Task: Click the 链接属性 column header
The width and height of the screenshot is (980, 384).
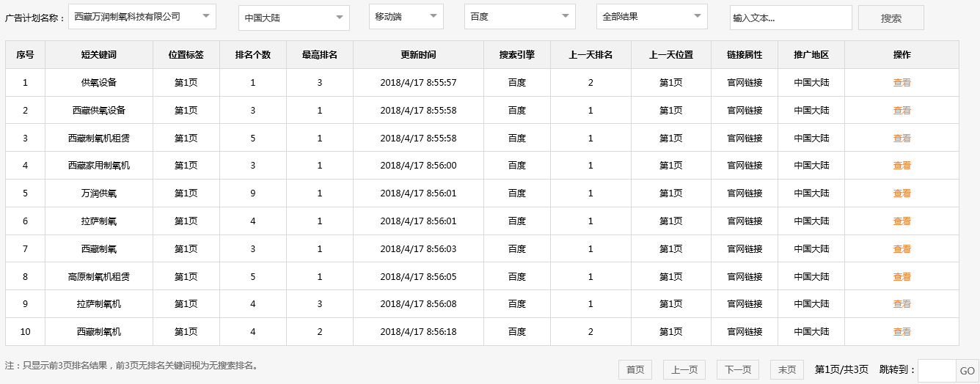Action: 745,55
